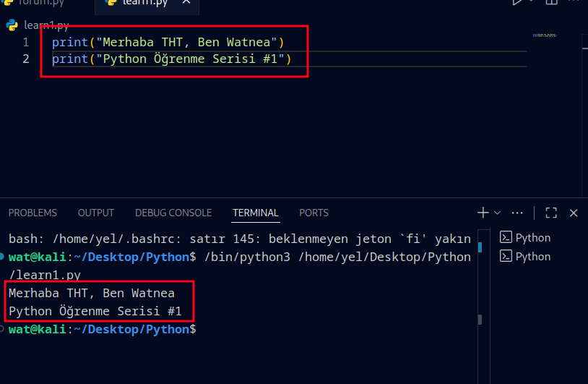588x384 pixels.
Task: Select the TERMINAL panel tab
Action: coord(256,213)
